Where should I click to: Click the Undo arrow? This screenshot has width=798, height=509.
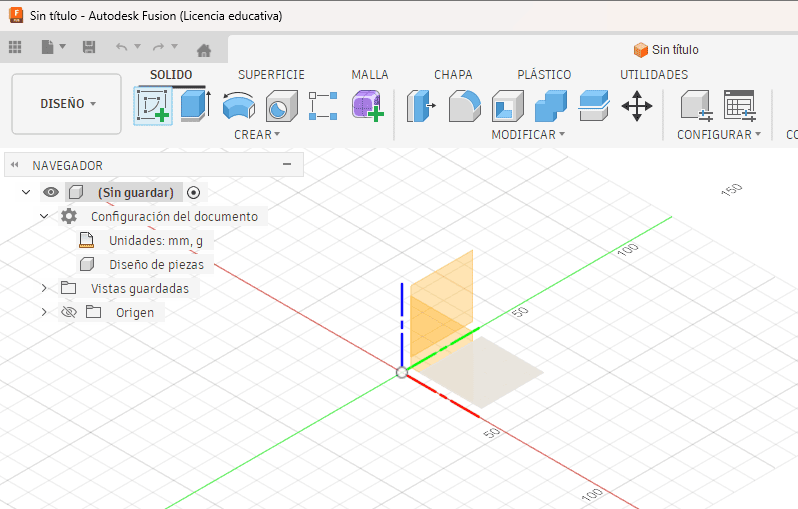tap(121, 47)
